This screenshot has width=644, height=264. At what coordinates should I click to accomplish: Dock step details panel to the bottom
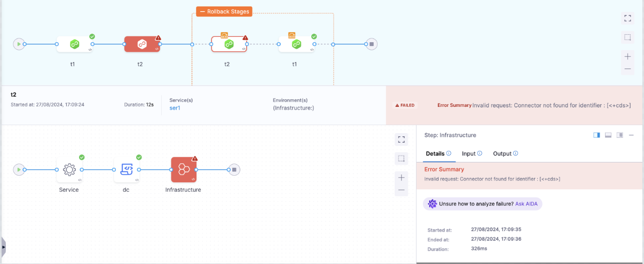608,135
